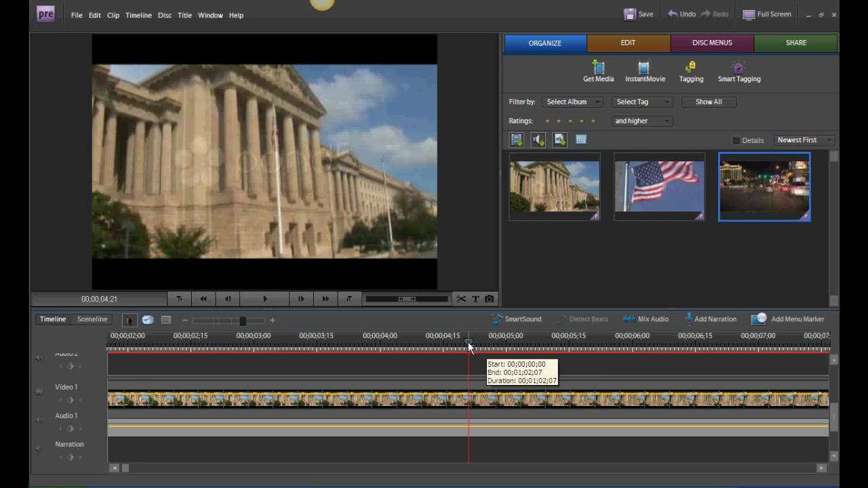Open SmartSound
This screenshot has width=868, height=488.
pyautogui.click(x=517, y=319)
